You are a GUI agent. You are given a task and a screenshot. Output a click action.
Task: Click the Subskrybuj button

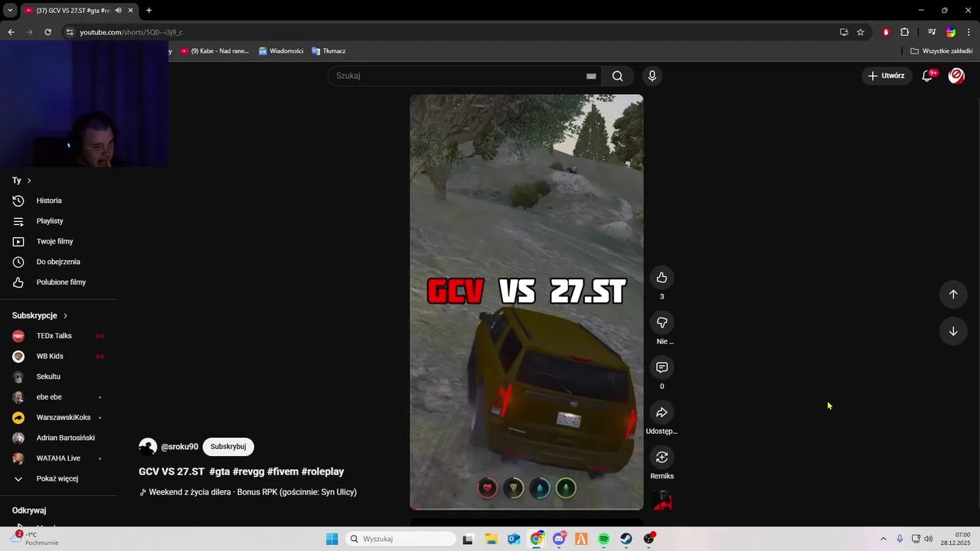click(x=228, y=447)
